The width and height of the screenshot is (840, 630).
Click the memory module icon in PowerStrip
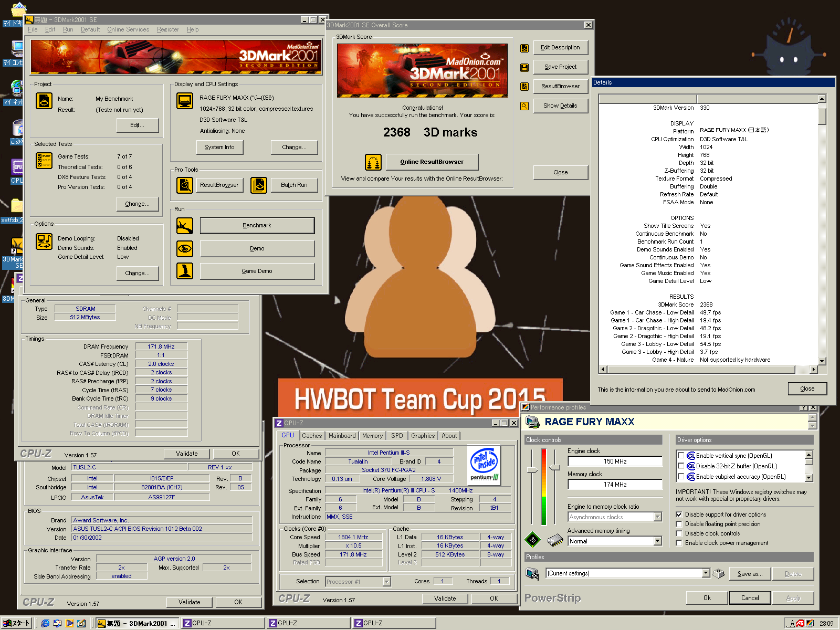(554, 539)
